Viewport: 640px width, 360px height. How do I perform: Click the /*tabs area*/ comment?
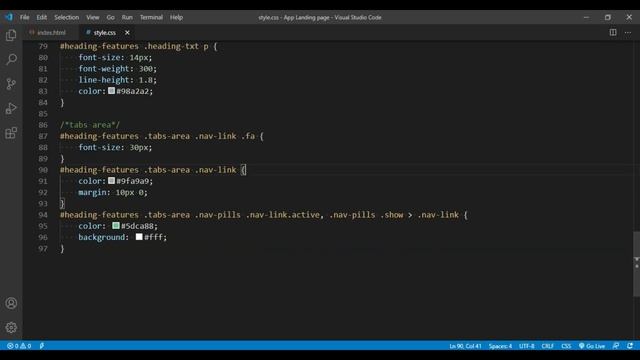pos(90,125)
